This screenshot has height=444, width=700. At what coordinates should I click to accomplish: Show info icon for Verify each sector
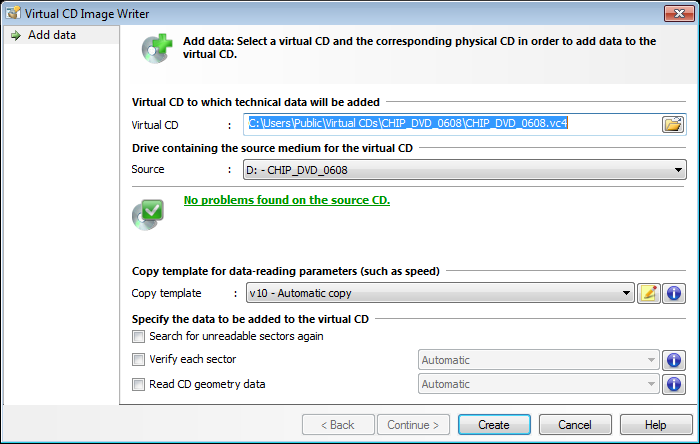tap(675, 360)
